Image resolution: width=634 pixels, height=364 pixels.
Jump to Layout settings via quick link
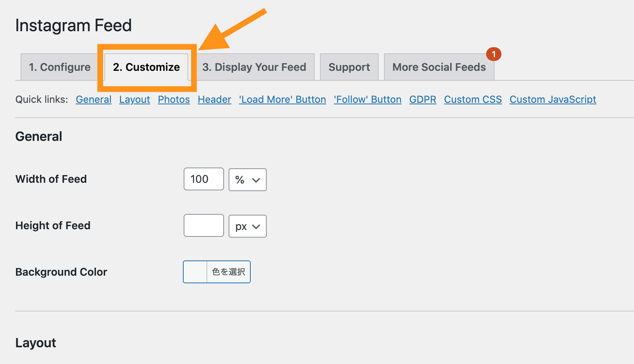(x=134, y=99)
